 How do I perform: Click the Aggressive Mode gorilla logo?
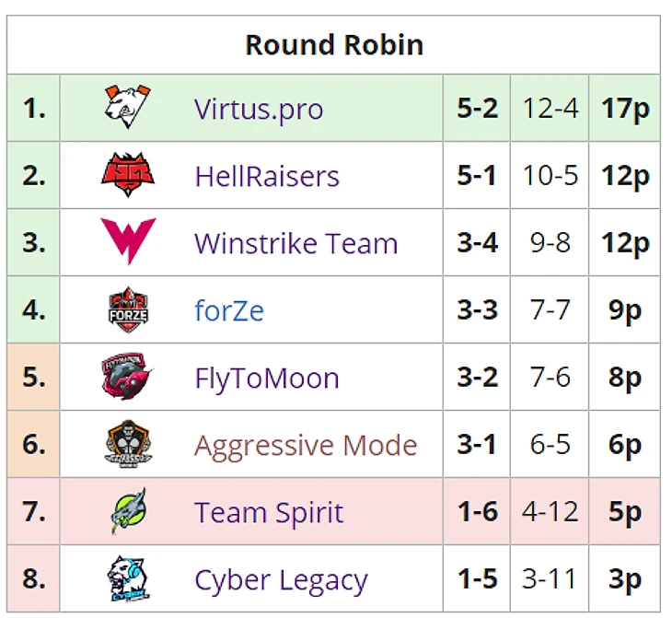128,445
